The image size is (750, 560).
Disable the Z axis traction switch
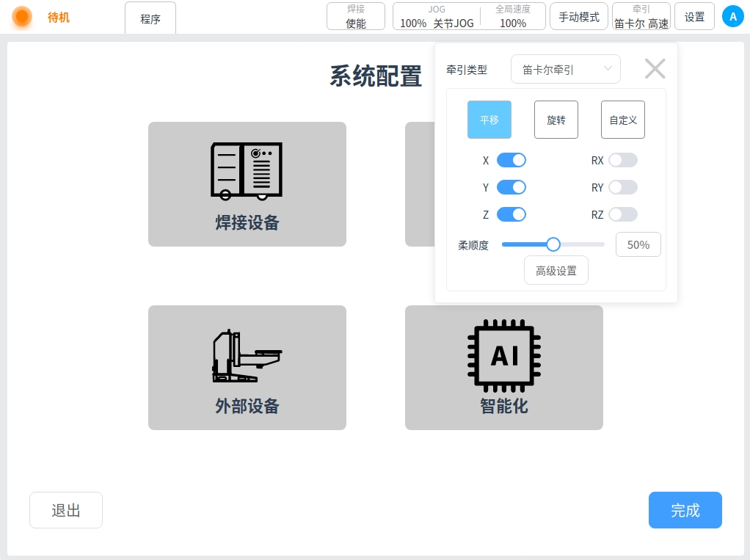click(x=511, y=214)
